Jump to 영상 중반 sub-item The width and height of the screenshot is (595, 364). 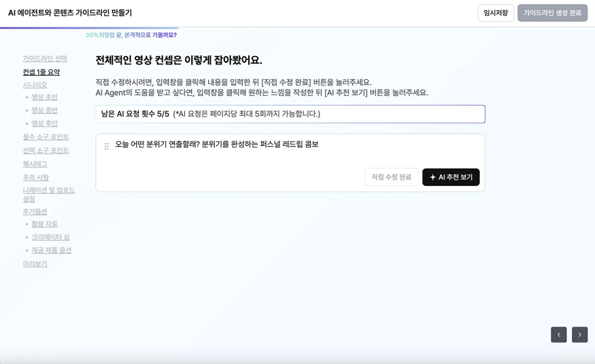(x=44, y=110)
